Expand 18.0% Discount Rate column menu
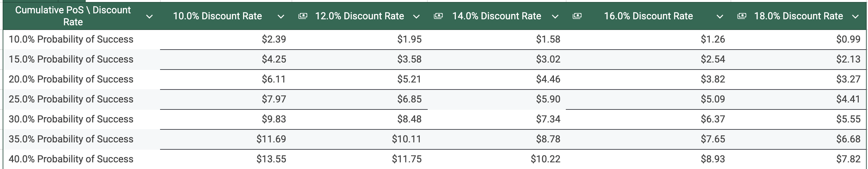This screenshot has width=868, height=169. [x=855, y=17]
